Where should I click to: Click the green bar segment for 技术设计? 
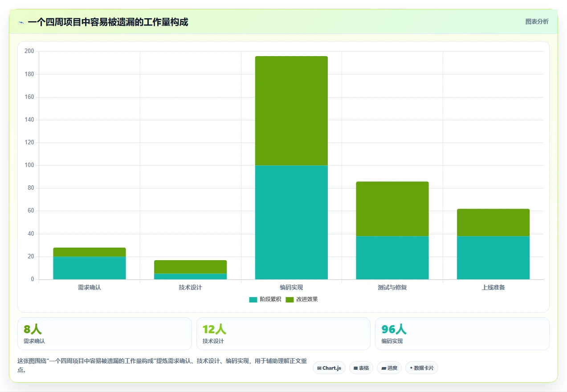point(190,267)
